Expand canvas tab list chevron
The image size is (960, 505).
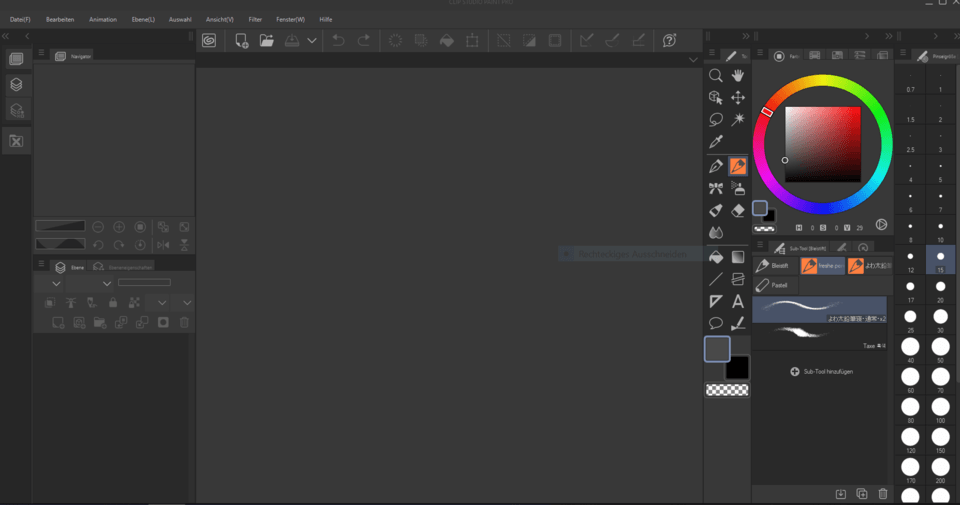(693, 60)
